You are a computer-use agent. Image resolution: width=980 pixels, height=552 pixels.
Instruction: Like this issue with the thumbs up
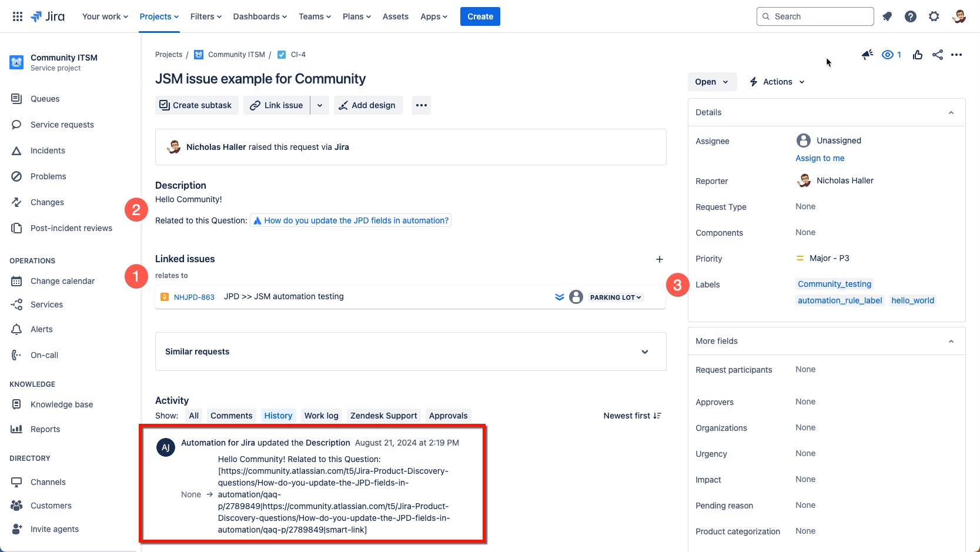tap(918, 55)
